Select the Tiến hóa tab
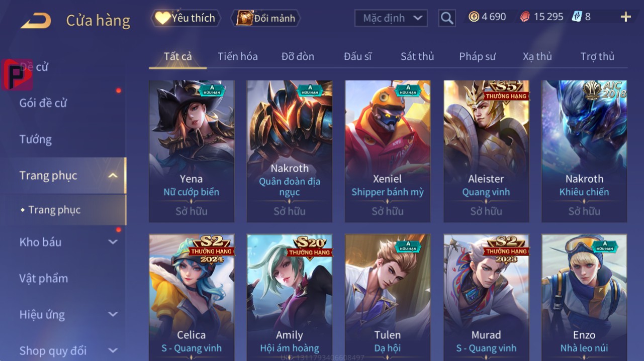This screenshot has height=361, width=644. click(238, 57)
